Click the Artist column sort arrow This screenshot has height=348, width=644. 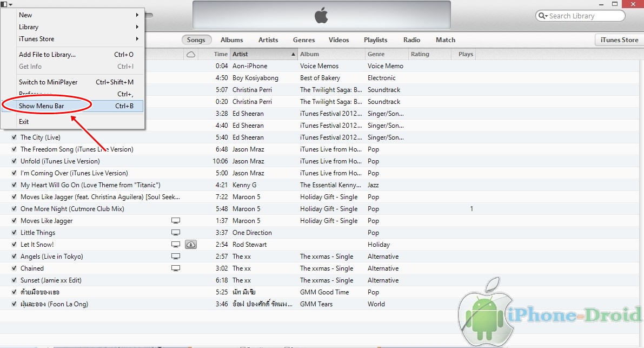293,54
